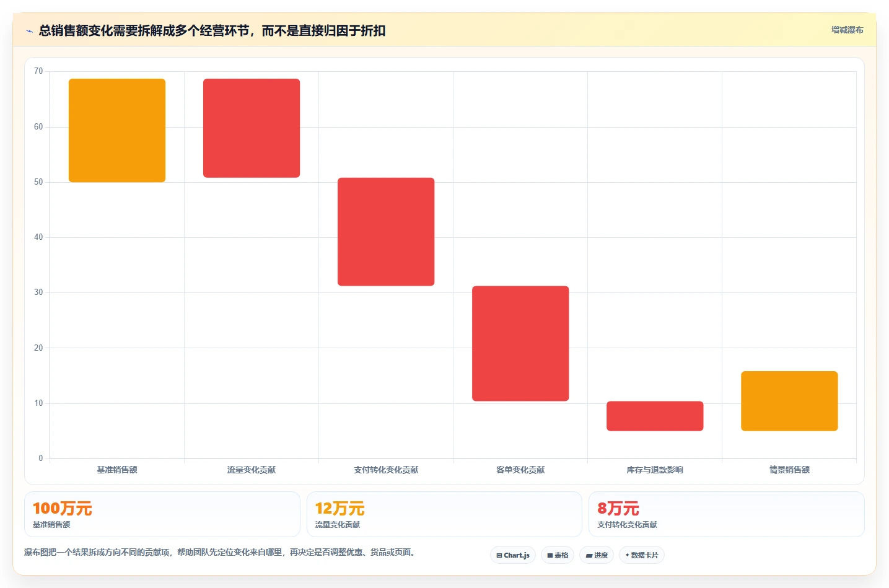Click the 表格 chip
The height and width of the screenshot is (588, 889).
tap(558, 555)
